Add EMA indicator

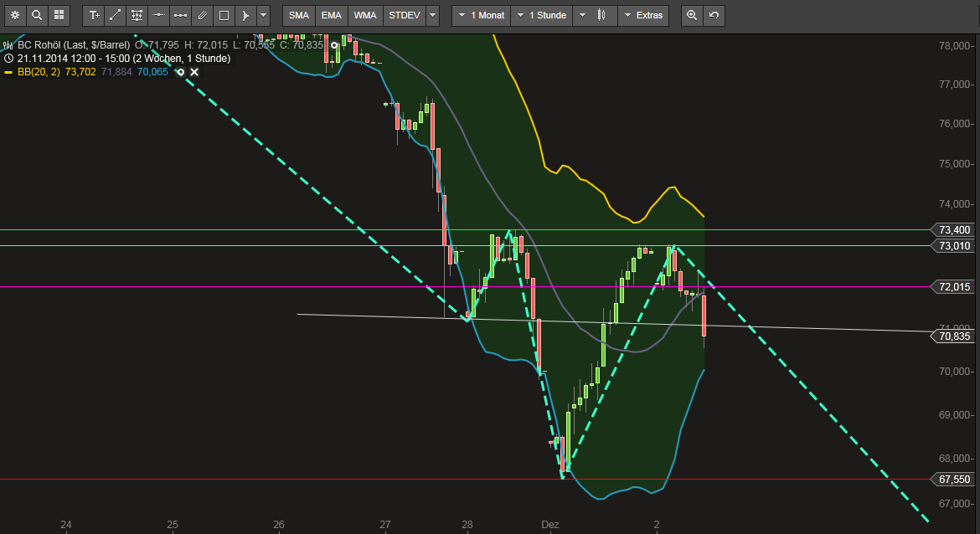pyautogui.click(x=331, y=15)
